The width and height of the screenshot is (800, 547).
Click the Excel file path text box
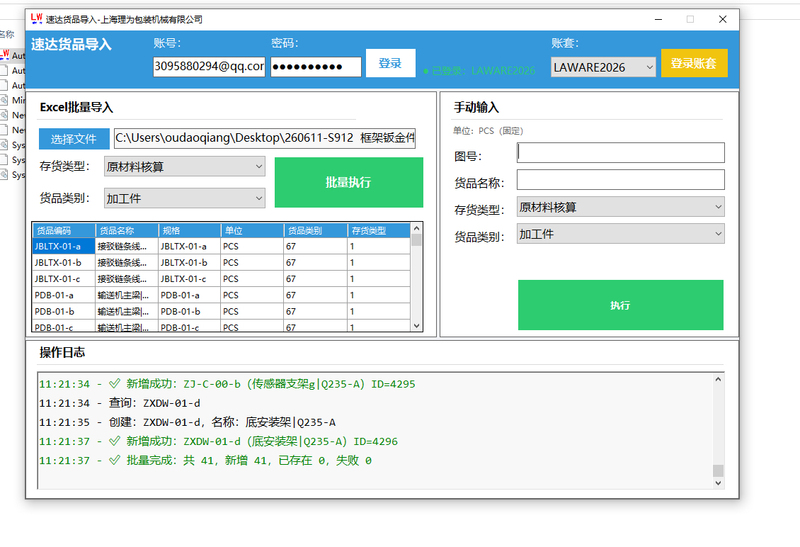(265, 138)
